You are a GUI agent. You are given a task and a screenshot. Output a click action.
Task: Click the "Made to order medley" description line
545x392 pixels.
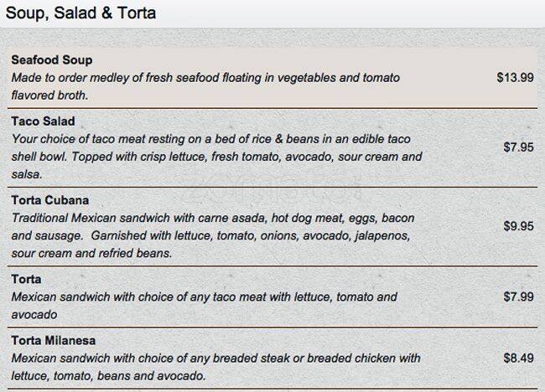click(x=205, y=78)
